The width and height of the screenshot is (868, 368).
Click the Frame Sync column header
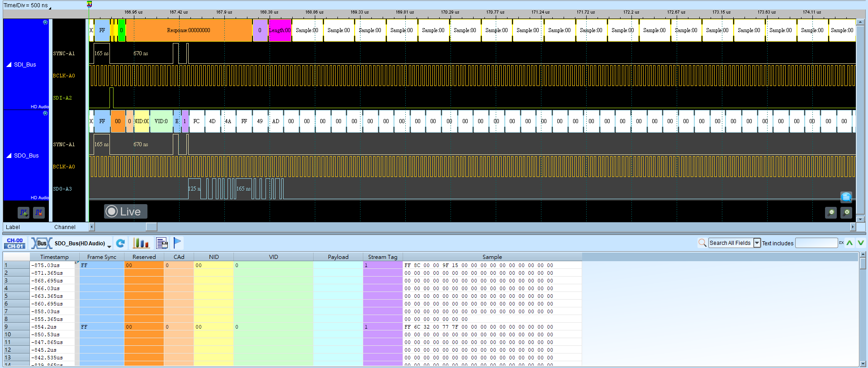click(102, 257)
